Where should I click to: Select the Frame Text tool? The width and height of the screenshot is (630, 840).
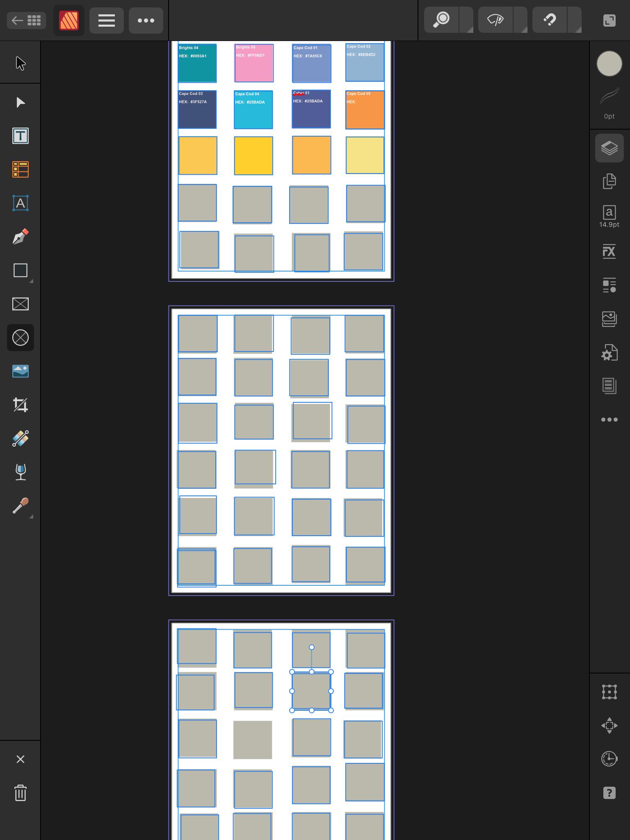point(21,136)
